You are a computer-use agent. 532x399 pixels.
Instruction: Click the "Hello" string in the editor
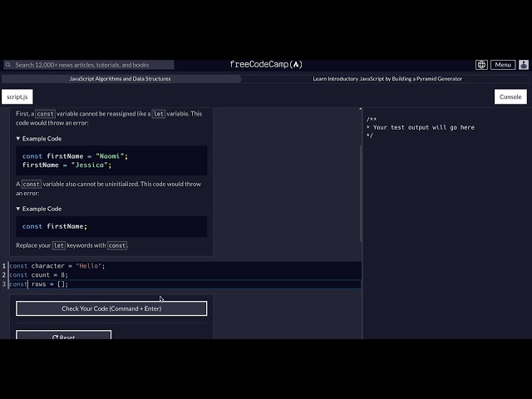tap(88, 266)
